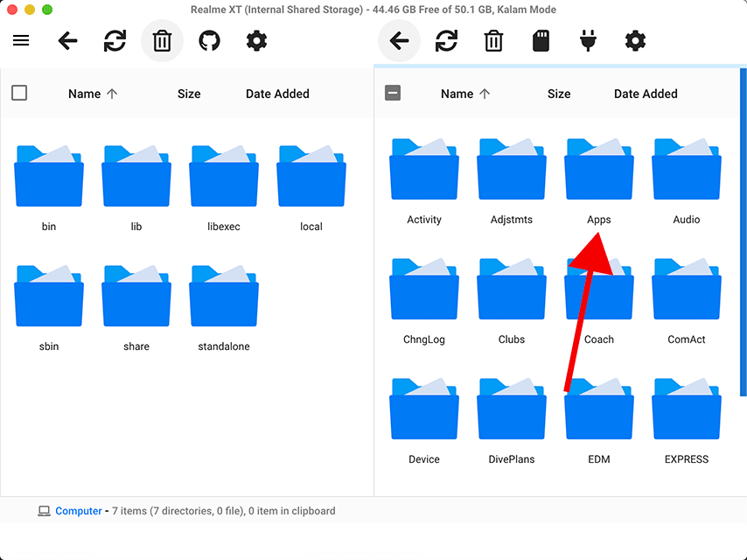This screenshot has width=747, height=560.
Task: Select the local folder
Action: (x=311, y=188)
